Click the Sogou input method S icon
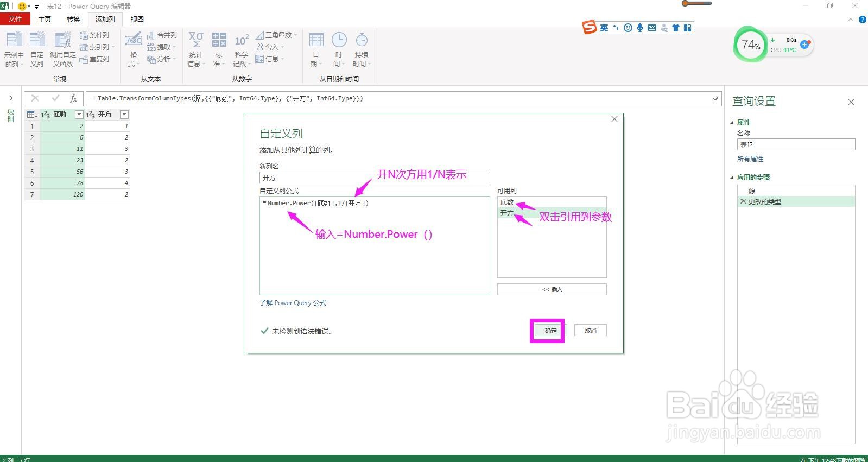The height and width of the screenshot is (462, 868). pyautogui.click(x=590, y=27)
